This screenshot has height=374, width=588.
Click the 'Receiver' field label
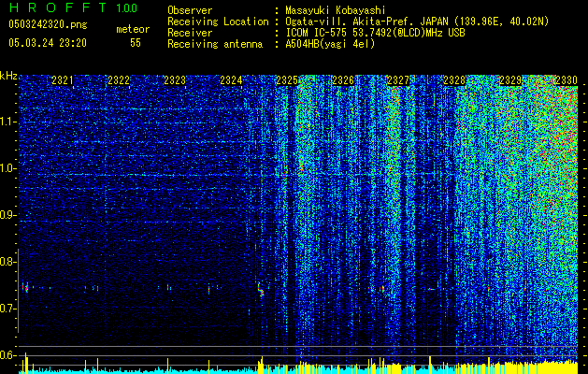190,33
